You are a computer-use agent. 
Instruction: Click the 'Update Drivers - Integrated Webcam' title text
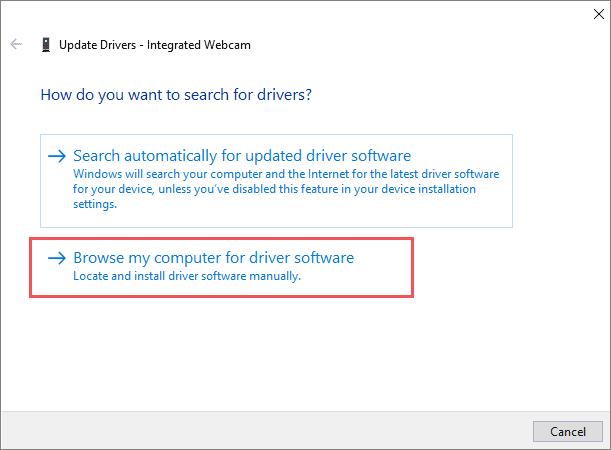coord(155,45)
